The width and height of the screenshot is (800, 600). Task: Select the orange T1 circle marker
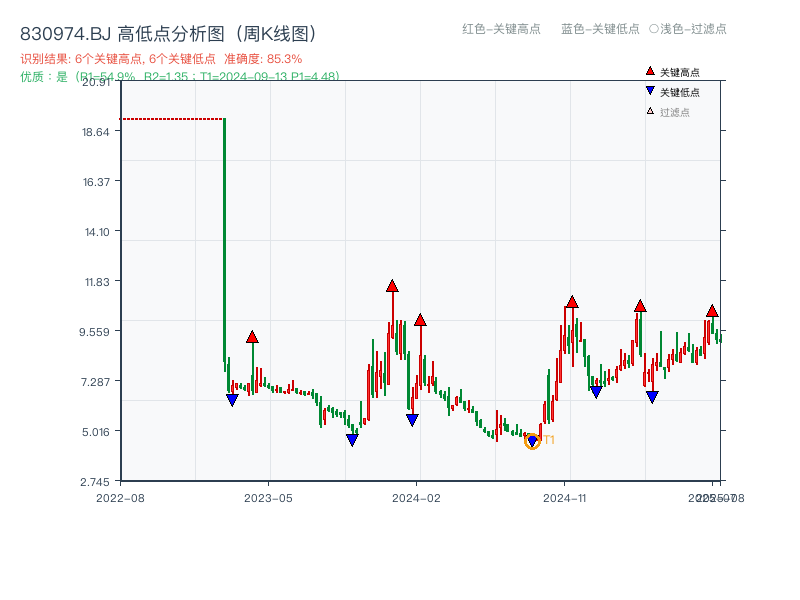(534, 441)
